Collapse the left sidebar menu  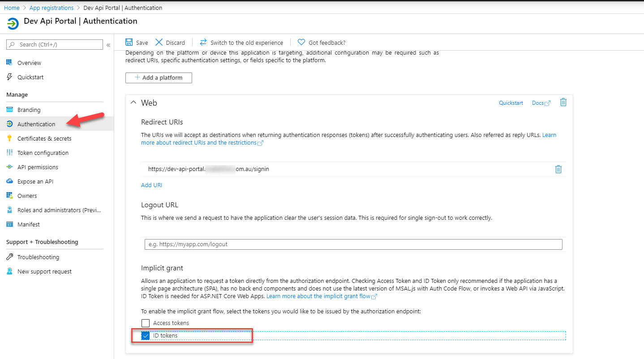click(x=108, y=45)
